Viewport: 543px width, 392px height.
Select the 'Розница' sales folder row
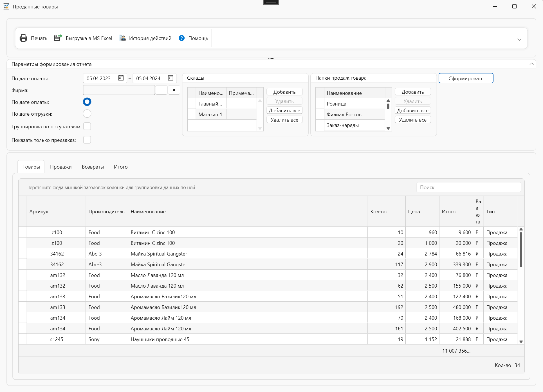[350, 104]
